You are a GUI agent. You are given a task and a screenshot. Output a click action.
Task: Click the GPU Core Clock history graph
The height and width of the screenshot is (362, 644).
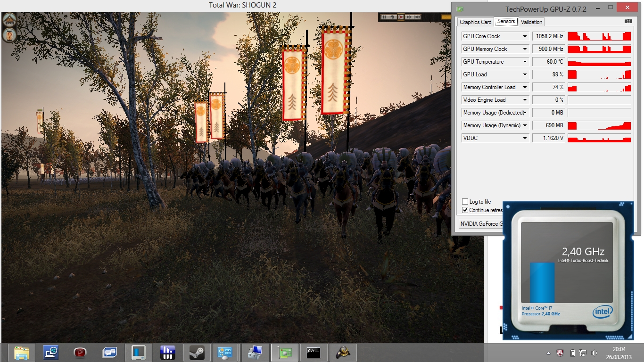tap(599, 36)
